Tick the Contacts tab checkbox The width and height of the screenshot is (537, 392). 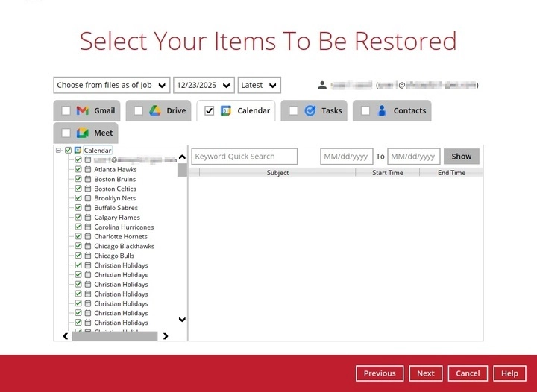(365, 110)
